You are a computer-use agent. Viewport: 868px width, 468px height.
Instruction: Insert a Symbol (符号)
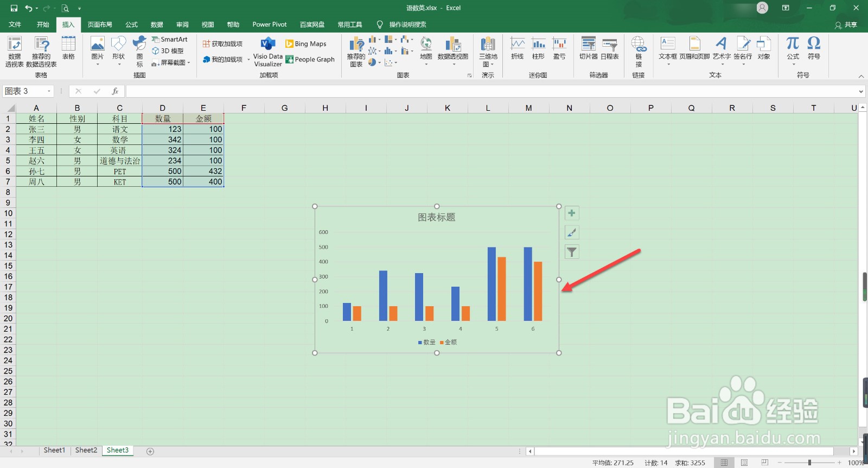(814, 48)
